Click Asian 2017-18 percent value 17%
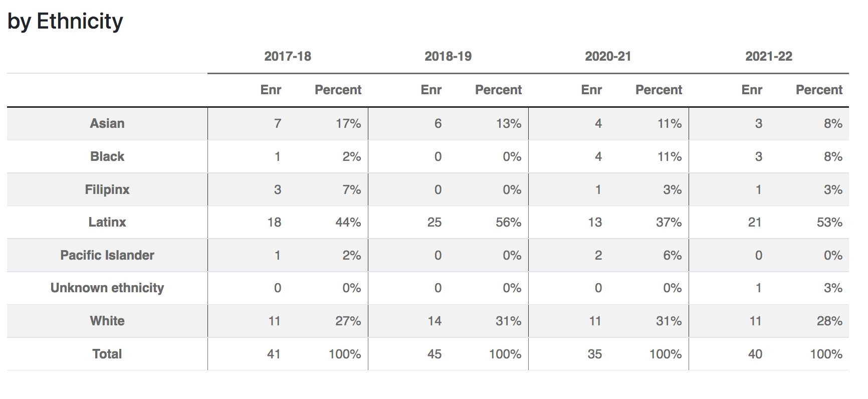The image size is (868, 399). [x=348, y=123]
